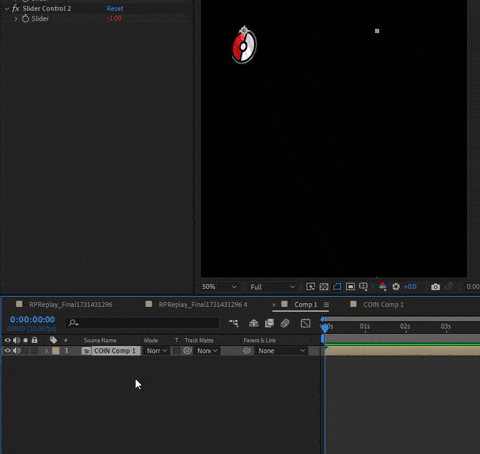Open the parent None dropdown
Screen dimensions: 480x454
[x=281, y=351]
